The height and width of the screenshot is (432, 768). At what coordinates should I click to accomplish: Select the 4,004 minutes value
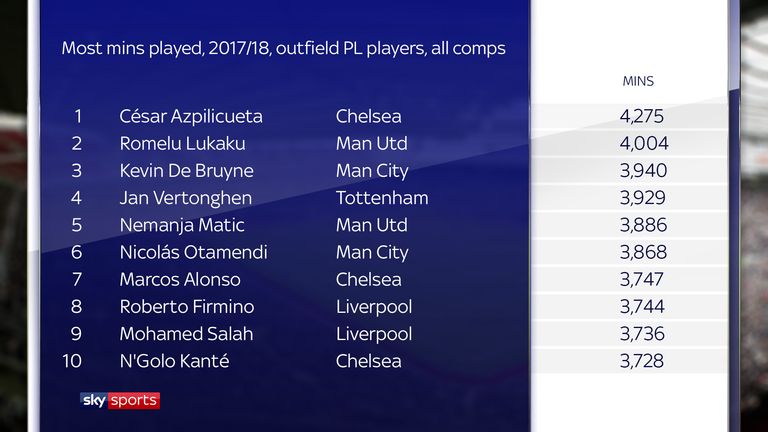pos(644,144)
